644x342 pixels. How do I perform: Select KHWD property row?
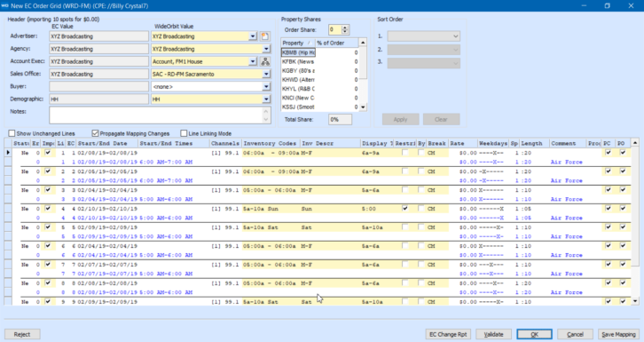pyautogui.click(x=320, y=80)
